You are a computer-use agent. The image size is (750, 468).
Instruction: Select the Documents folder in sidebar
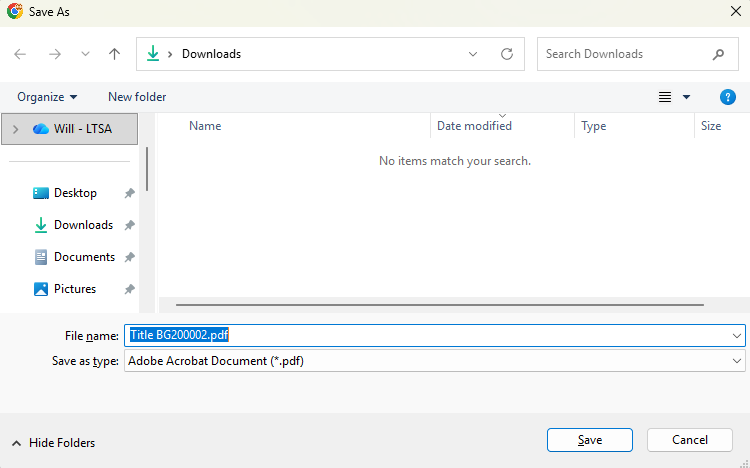point(84,257)
